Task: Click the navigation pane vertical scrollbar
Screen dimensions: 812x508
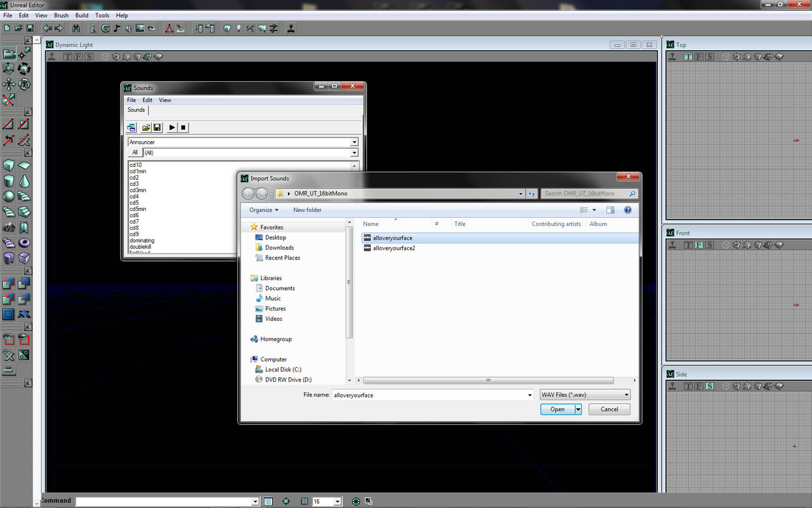Action: pyautogui.click(x=349, y=283)
